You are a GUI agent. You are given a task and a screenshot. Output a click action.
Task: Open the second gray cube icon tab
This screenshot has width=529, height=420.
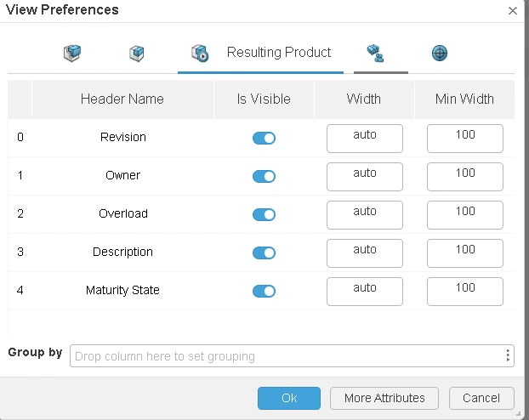pos(137,54)
